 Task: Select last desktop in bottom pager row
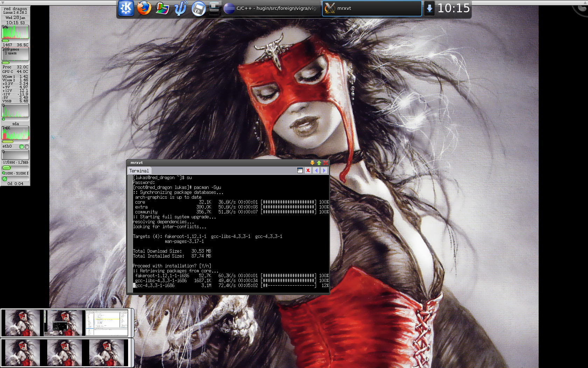107,353
